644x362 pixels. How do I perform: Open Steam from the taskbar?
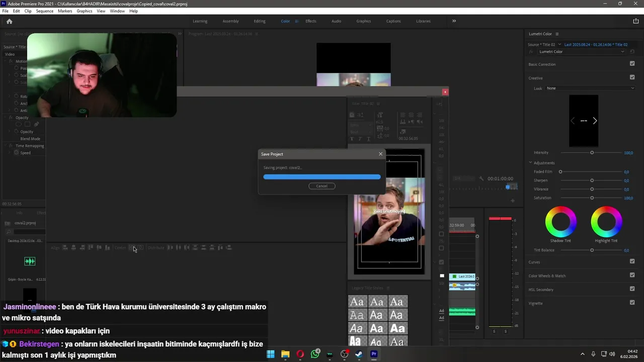pos(359,354)
